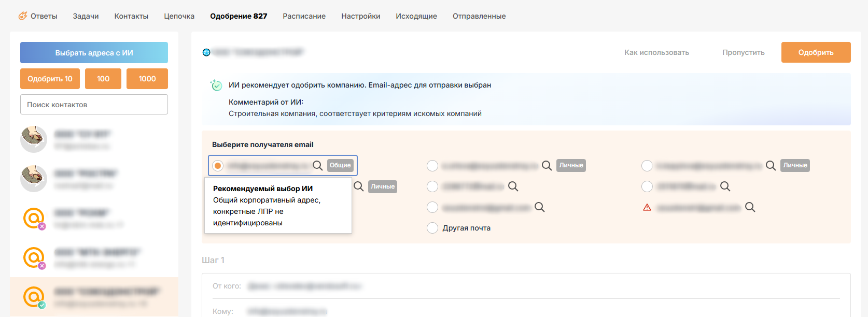Click the AI recommendation checkmark icon

tap(216, 85)
